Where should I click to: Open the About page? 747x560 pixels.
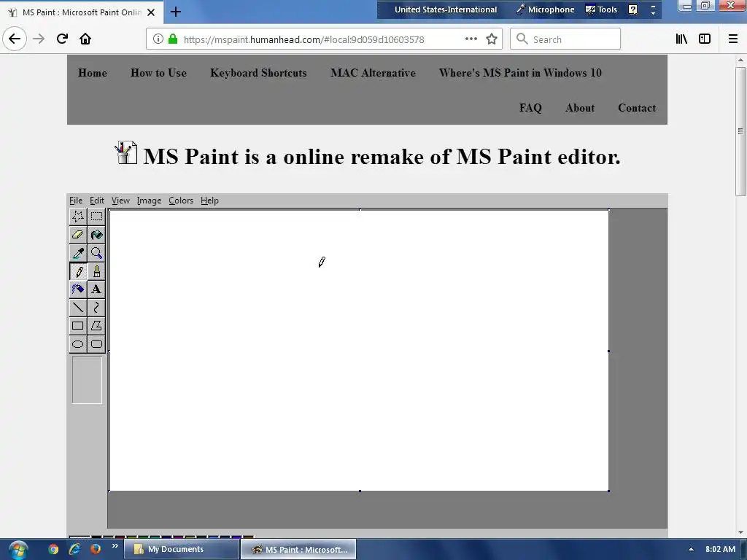580,108
